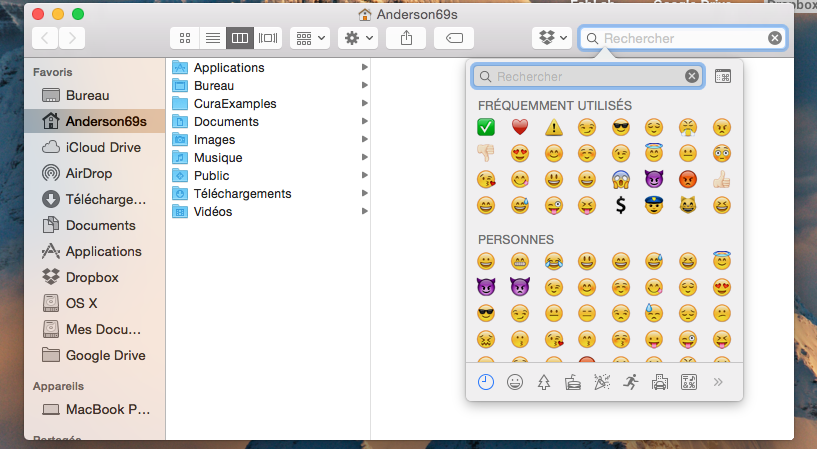
Task: Switch to the symbols category tab
Action: coord(689,382)
